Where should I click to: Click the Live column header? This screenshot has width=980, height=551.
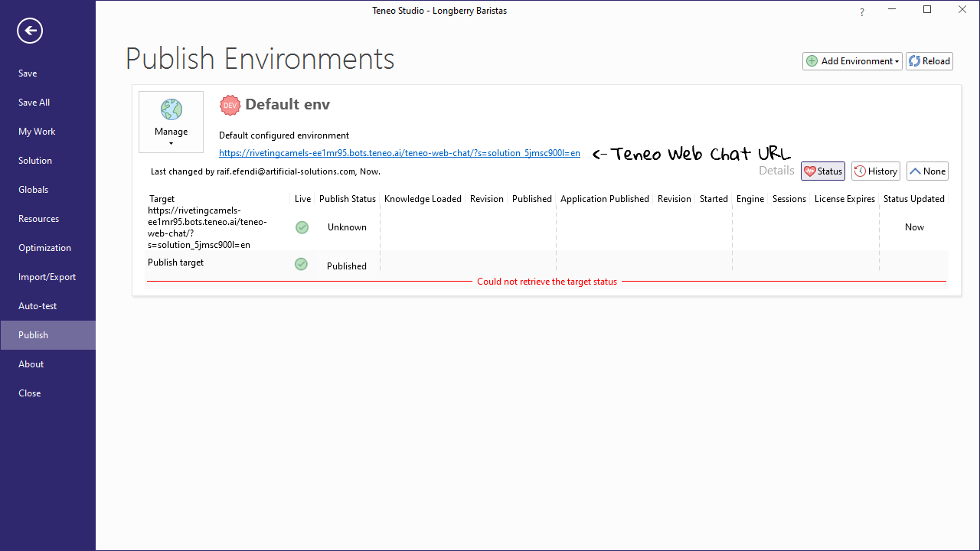(303, 199)
